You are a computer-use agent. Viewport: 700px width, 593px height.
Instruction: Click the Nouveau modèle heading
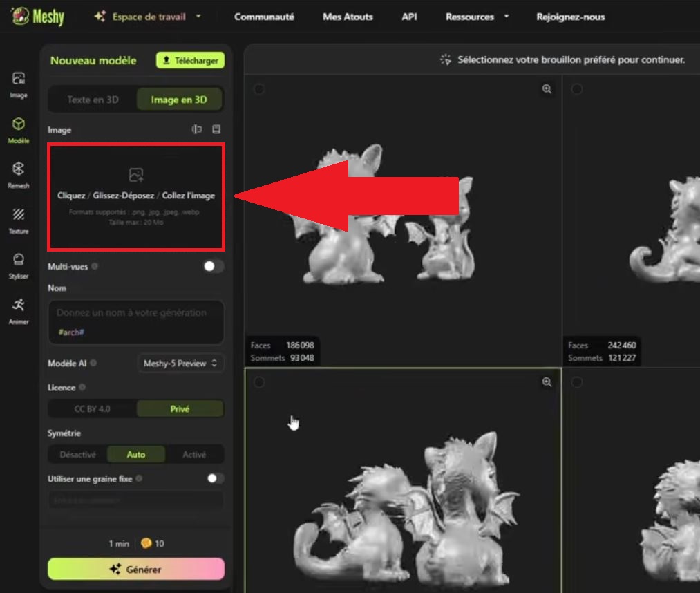pos(93,60)
